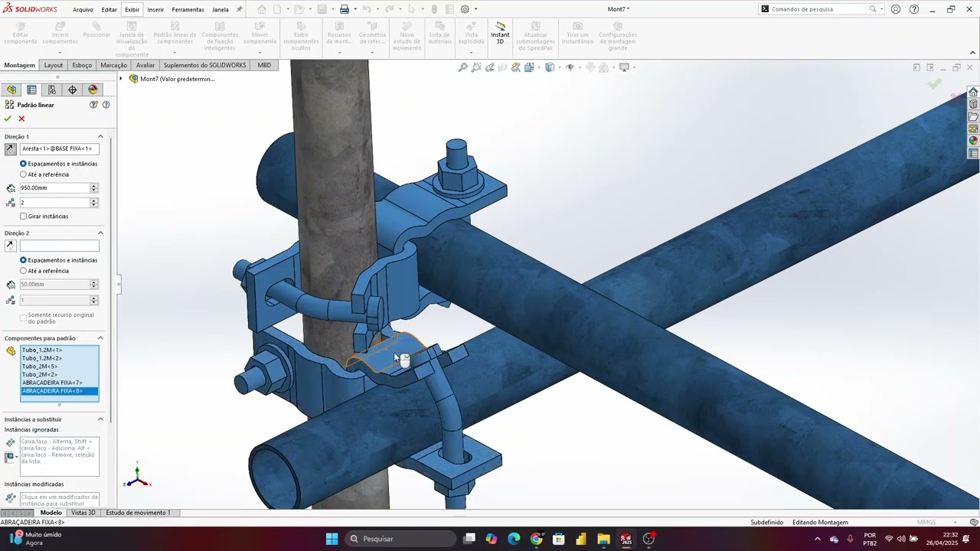Confirm the linear pattern with green checkmark
Screen dimensions: 980x551
pyautogui.click(x=8, y=119)
